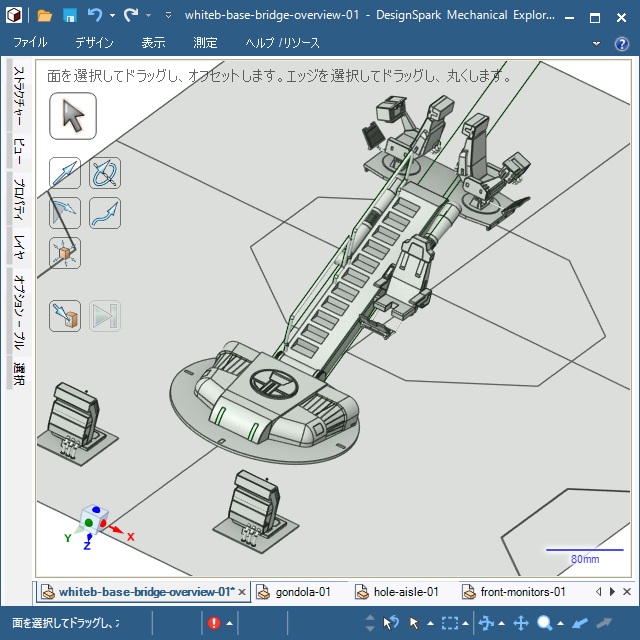The height and width of the screenshot is (640, 640).
Task: Open the selection mode dropdown arrow
Action: pos(465,623)
